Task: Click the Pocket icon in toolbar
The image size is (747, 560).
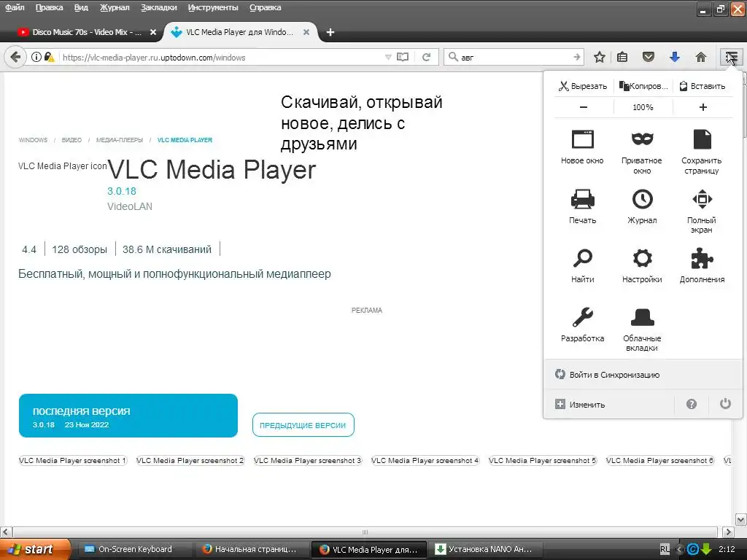Action: (648, 58)
